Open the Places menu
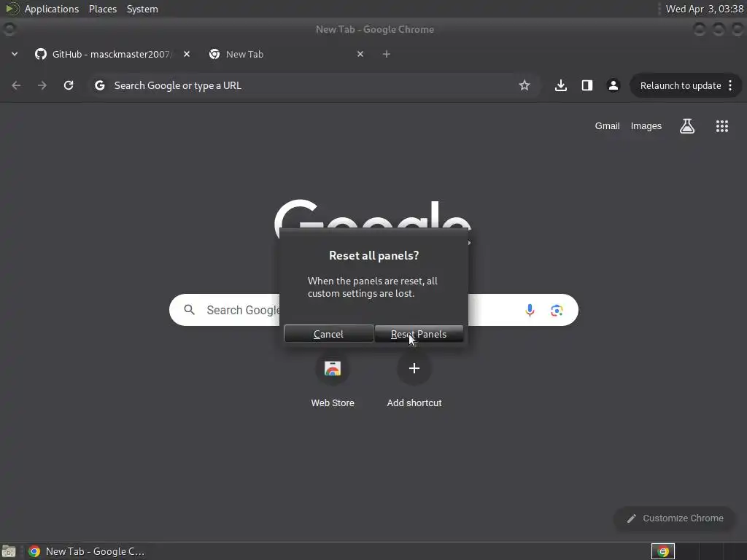The height and width of the screenshot is (560, 747). 103,9
